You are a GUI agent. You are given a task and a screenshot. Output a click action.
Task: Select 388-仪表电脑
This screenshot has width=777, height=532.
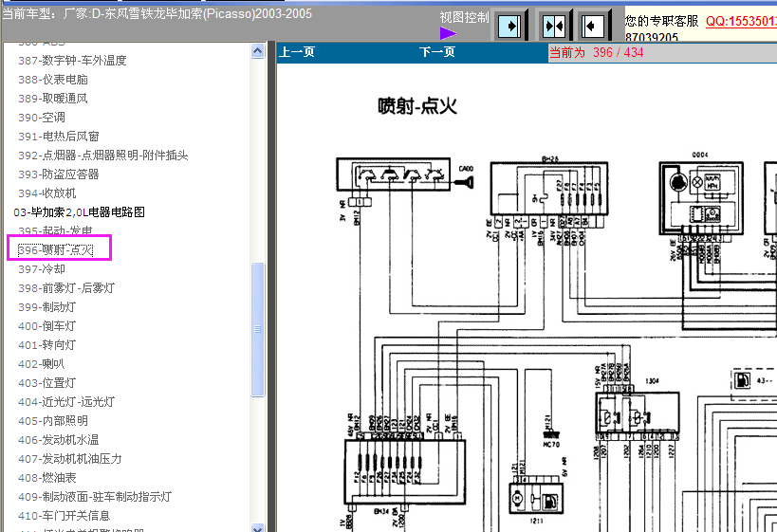53,80
